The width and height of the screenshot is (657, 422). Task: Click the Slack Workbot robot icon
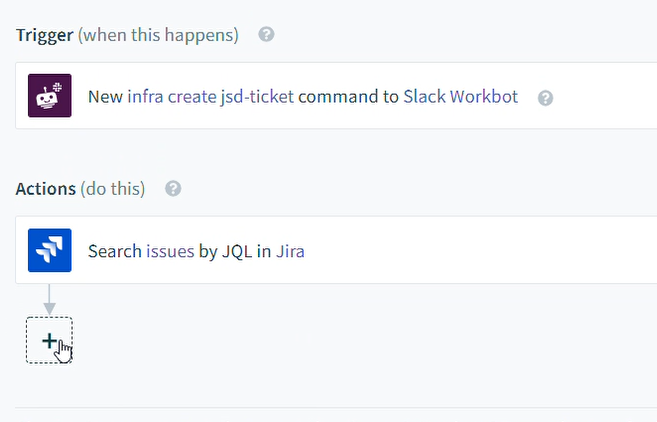[x=49, y=96]
